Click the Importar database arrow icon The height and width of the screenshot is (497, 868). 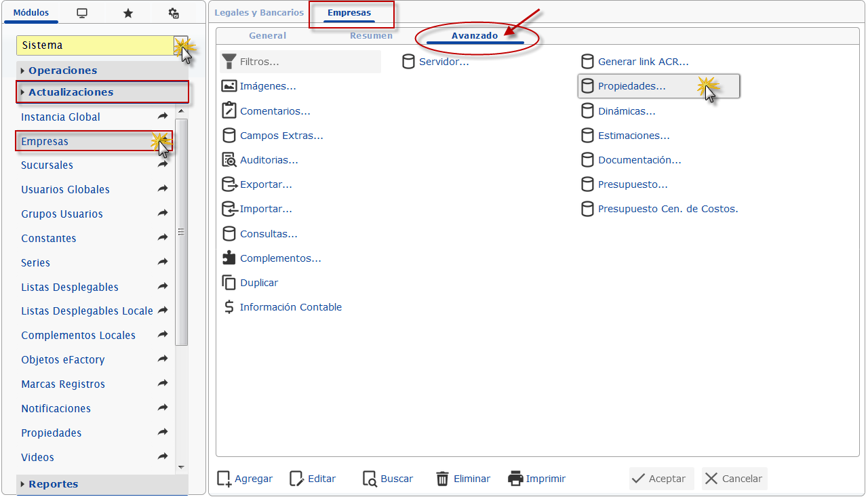tap(229, 209)
